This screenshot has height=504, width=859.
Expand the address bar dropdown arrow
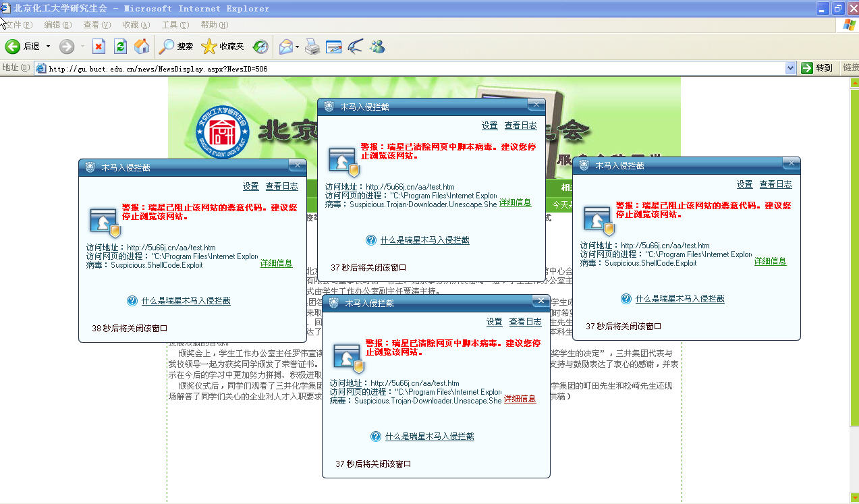tap(791, 68)
